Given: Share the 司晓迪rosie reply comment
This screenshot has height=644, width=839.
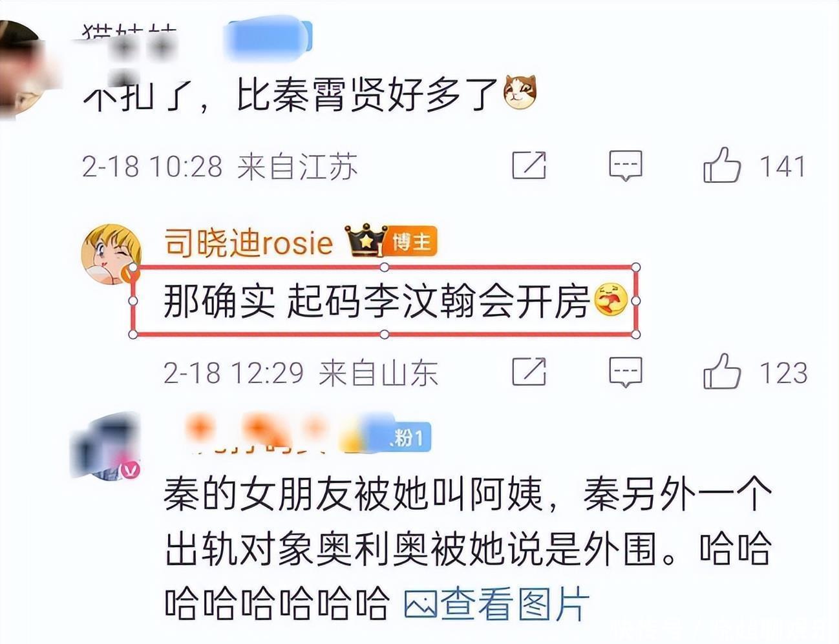Looking at the screenshot, I should 529,372.
